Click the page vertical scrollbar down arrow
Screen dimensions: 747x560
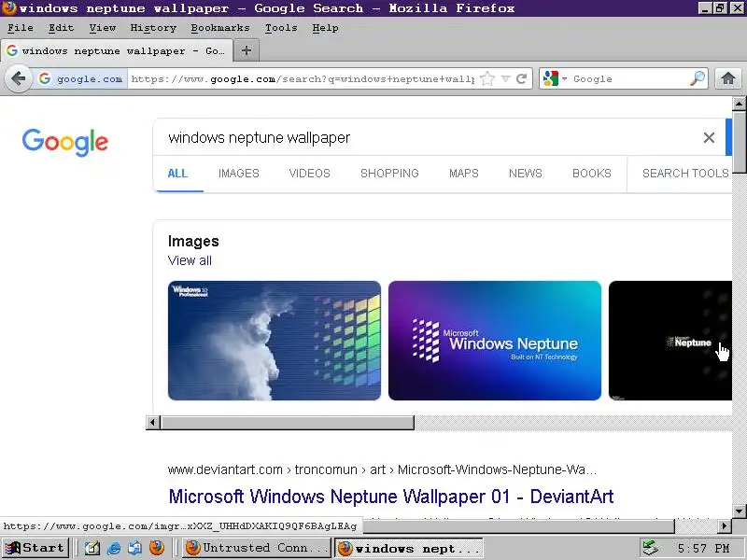[739, 511]
